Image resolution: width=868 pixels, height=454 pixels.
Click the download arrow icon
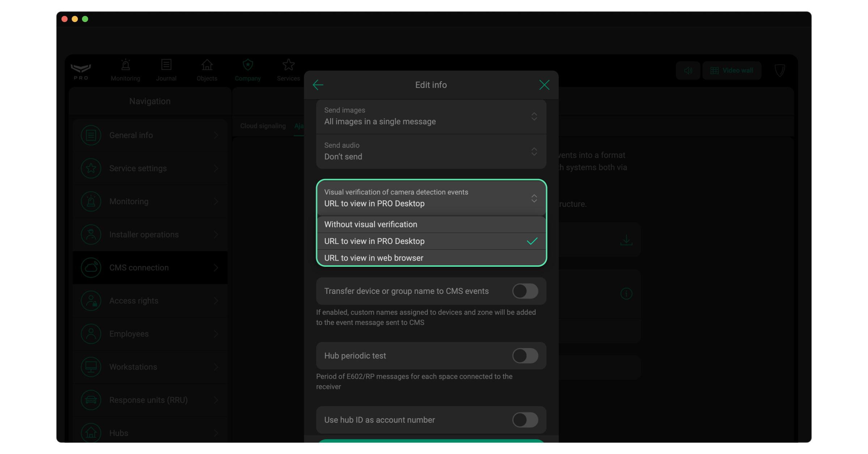[x=626, y=240]
